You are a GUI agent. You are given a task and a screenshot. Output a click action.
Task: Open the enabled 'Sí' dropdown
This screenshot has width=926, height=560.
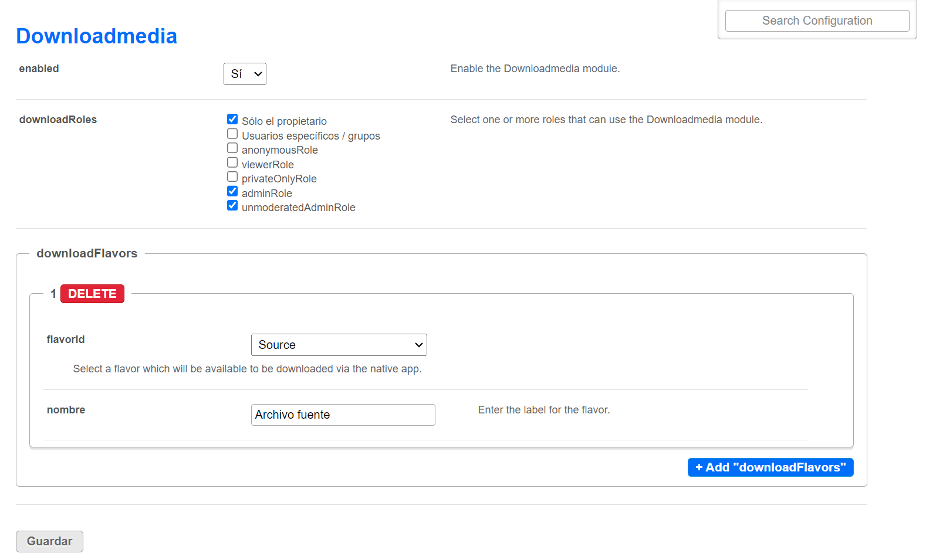tap(245, 74)
